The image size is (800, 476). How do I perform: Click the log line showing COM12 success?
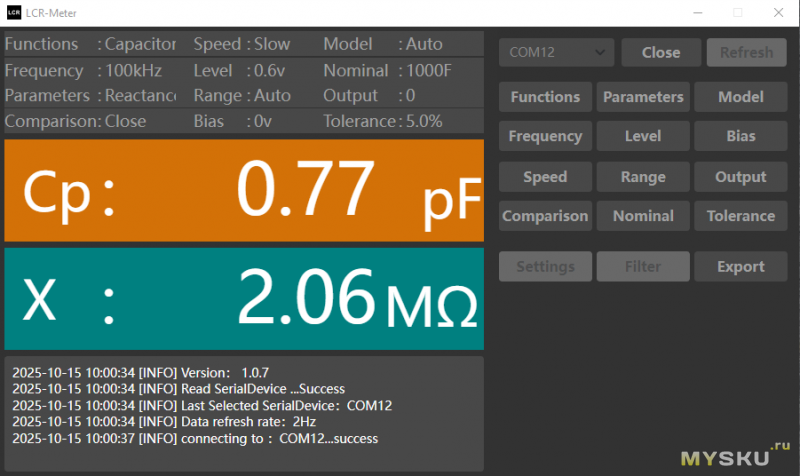[x=195, y=438]
